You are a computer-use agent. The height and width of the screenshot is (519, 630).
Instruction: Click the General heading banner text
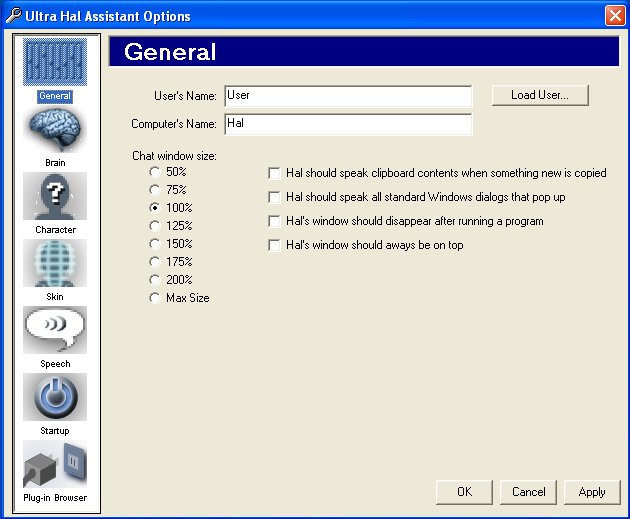pos(170,52)
